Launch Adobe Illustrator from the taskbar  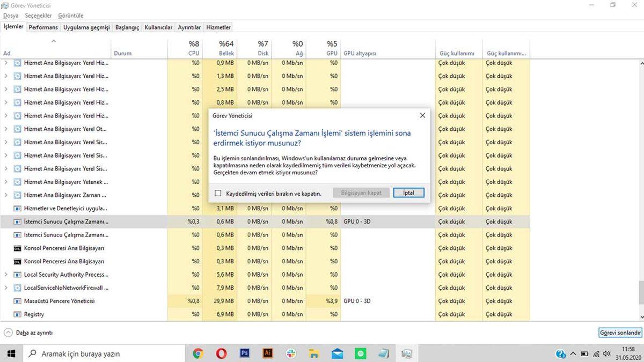[267, 353]
